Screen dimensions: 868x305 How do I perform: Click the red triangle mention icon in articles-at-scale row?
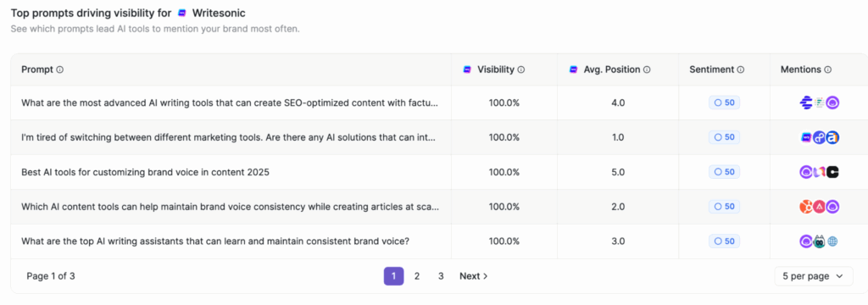(x=820, y=207)
